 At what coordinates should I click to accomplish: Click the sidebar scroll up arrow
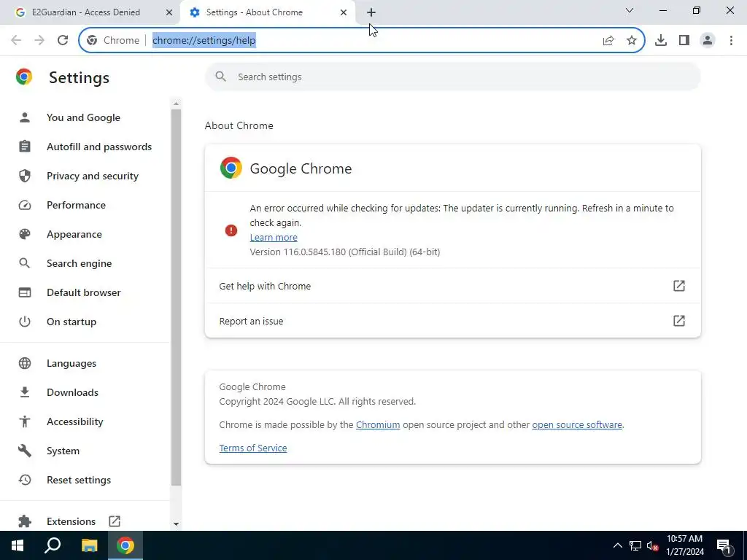coord(176,104)
